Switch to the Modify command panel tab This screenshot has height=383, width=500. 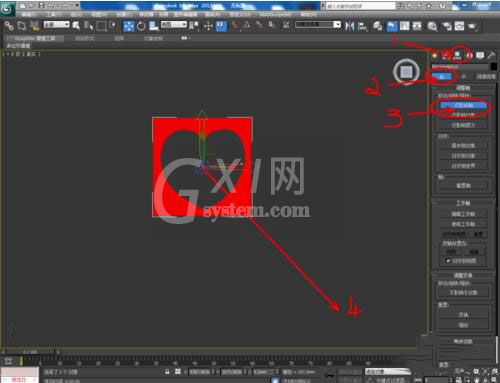click(446, 55)
